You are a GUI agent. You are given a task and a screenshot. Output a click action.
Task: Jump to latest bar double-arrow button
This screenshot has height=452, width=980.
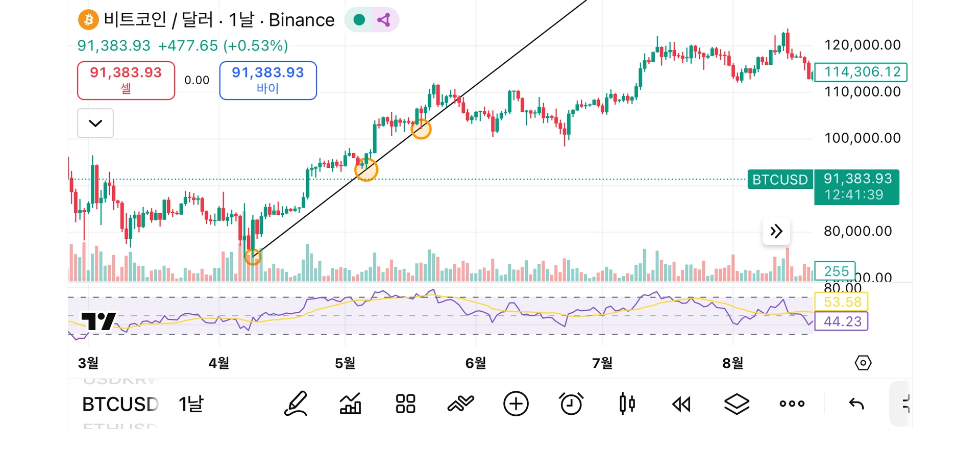click(776, 232)
